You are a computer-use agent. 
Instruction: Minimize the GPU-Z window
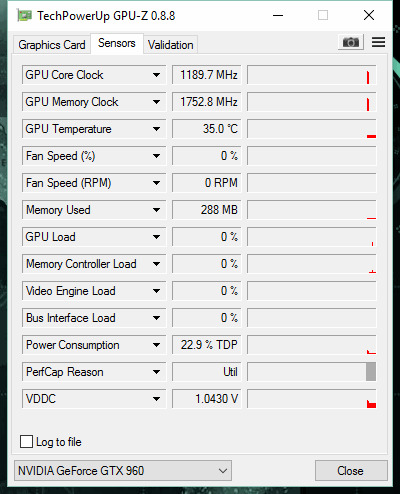[278, 15]
